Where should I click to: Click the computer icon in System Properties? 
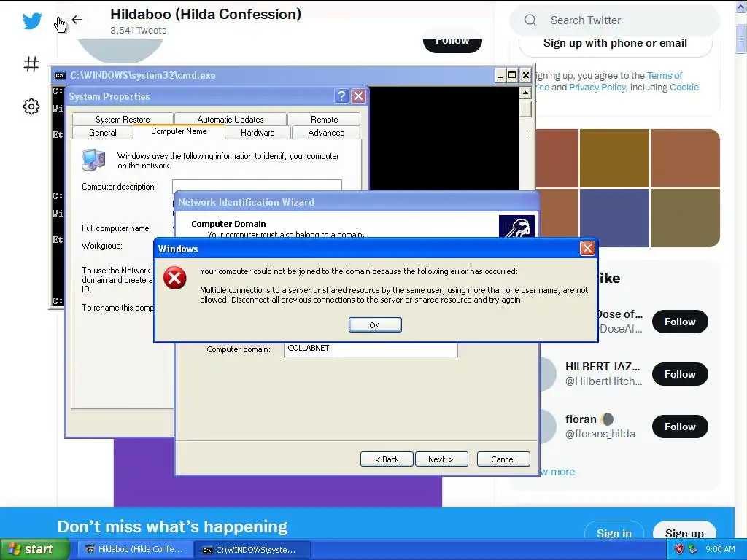(93, 160)
